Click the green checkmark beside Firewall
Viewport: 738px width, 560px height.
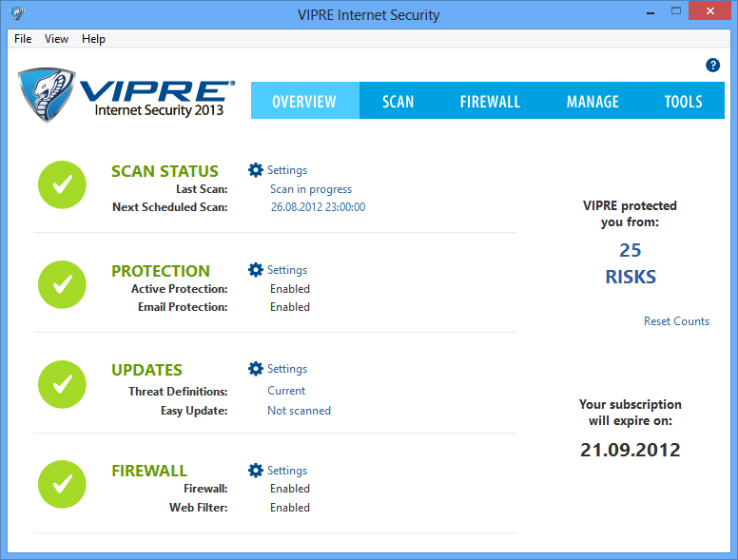(62, 484)
